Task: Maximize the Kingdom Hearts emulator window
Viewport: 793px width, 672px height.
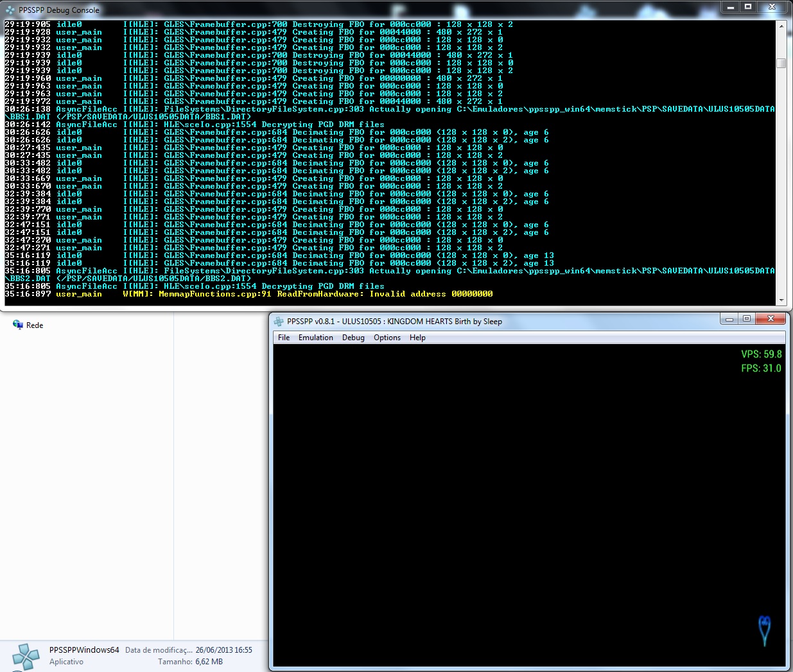Action: tap(746, 319)
